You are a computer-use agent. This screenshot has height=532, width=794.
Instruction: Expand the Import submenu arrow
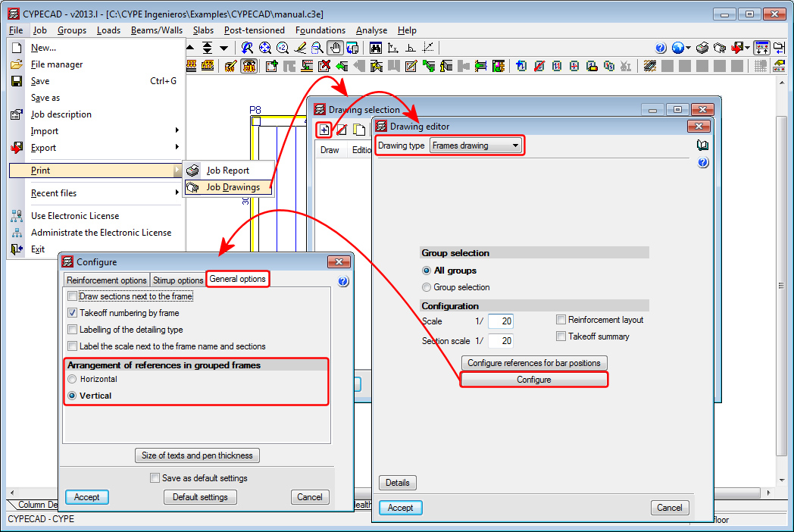coord(177,130)
